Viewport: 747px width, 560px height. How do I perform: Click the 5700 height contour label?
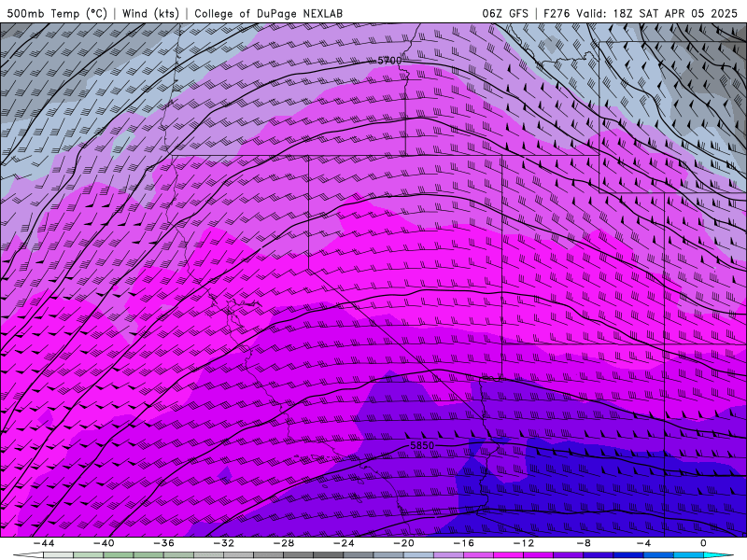pyautogui.click(x=389, y=61)
